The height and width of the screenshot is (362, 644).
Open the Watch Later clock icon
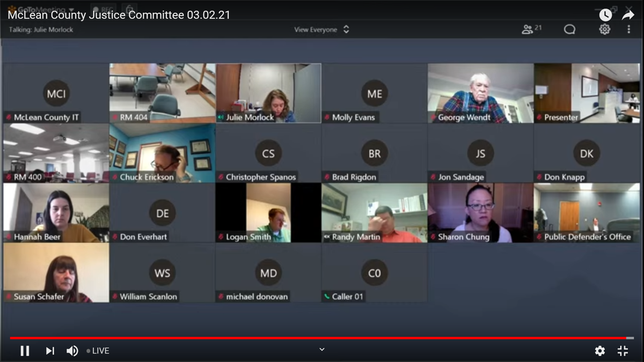point(605,15)
